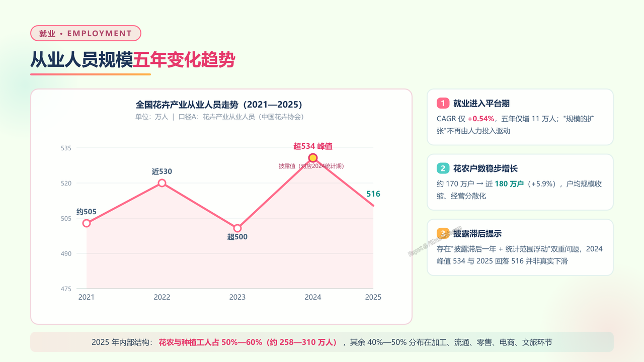Viewport: 644px width, 362px height.
Task: Click the pink number 1 badge
Action: (x=443, y=103)
